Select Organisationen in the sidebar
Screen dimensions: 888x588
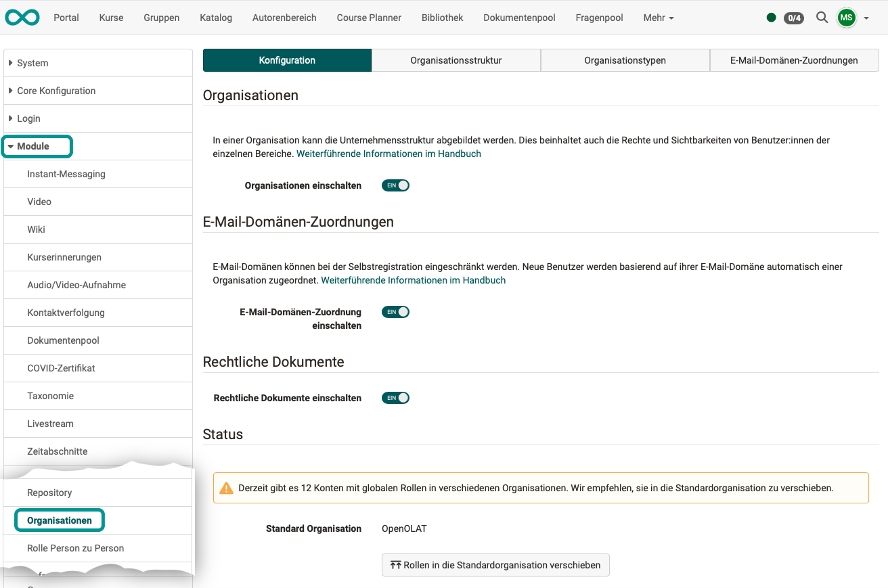[59, 520]
